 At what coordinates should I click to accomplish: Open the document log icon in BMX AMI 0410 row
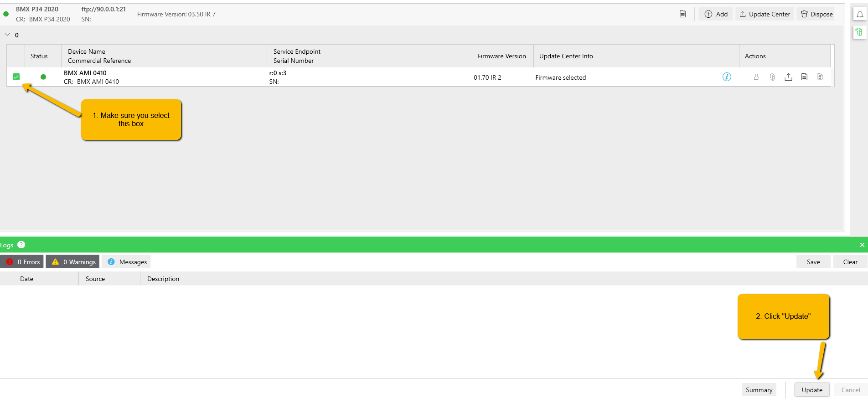[804, 77]
